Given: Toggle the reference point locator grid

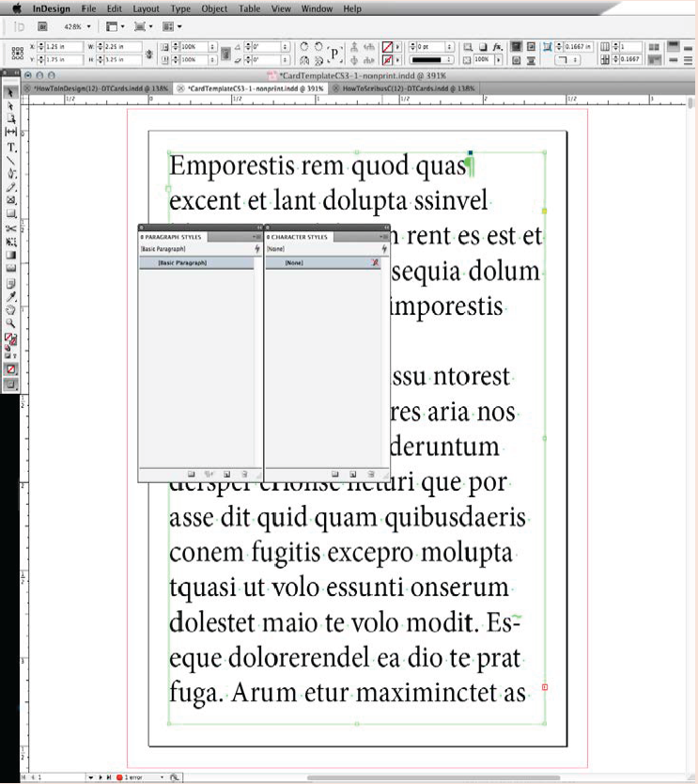Looking at the screenshot, I should [x=18, y=53].
